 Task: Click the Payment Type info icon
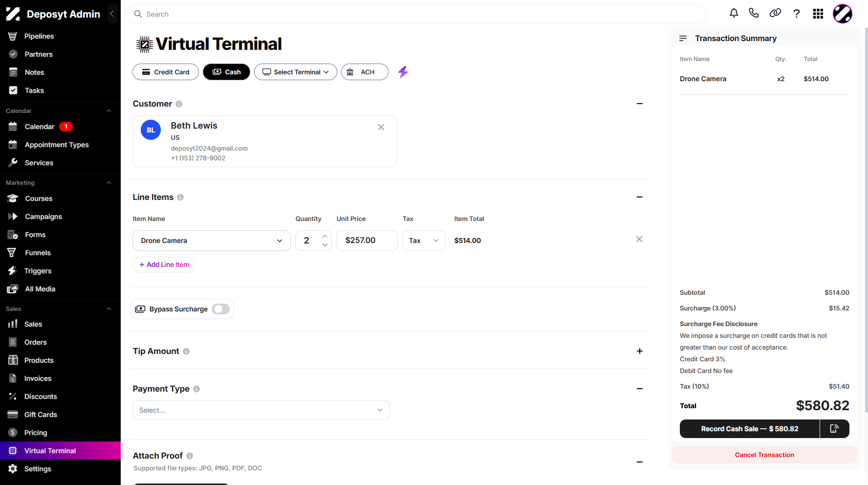[196, 389]
